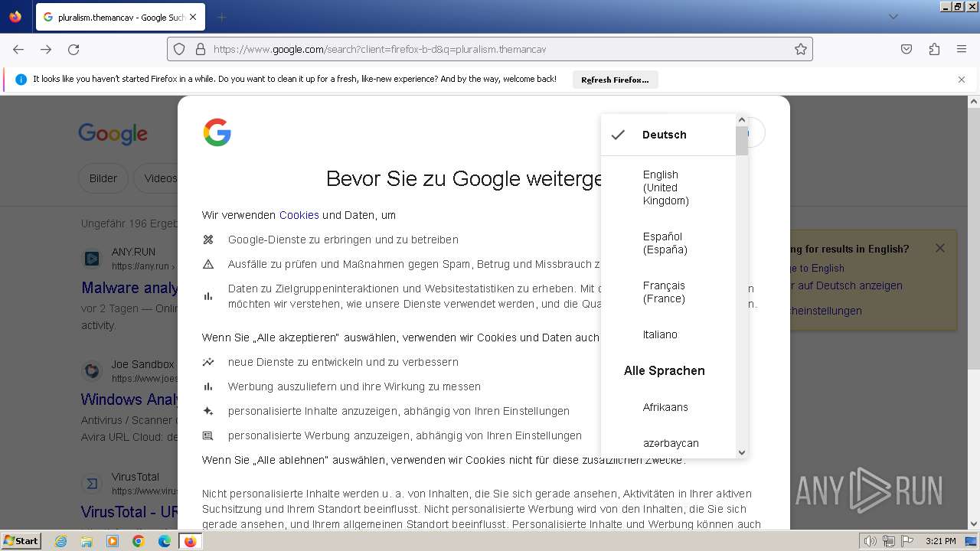Screen dimensions: 980x551
Task: Choose Afrikaans language
Action: coord(668,407)
